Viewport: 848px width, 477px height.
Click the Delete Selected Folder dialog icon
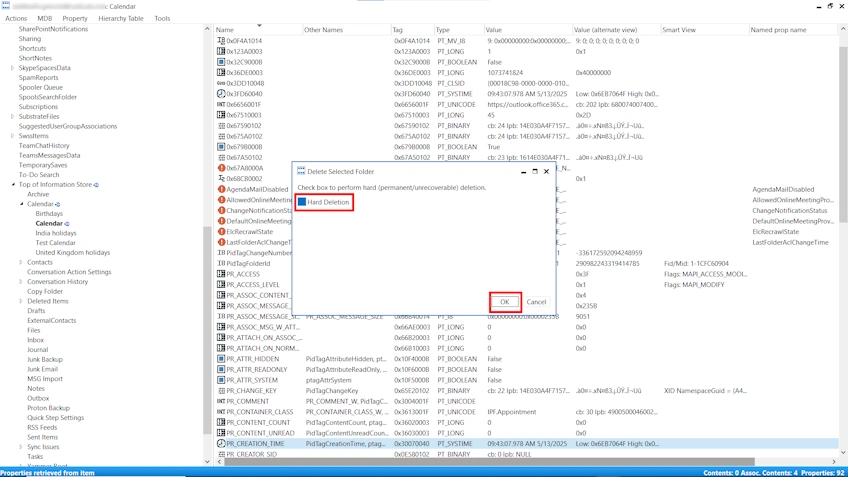[301, 171]
